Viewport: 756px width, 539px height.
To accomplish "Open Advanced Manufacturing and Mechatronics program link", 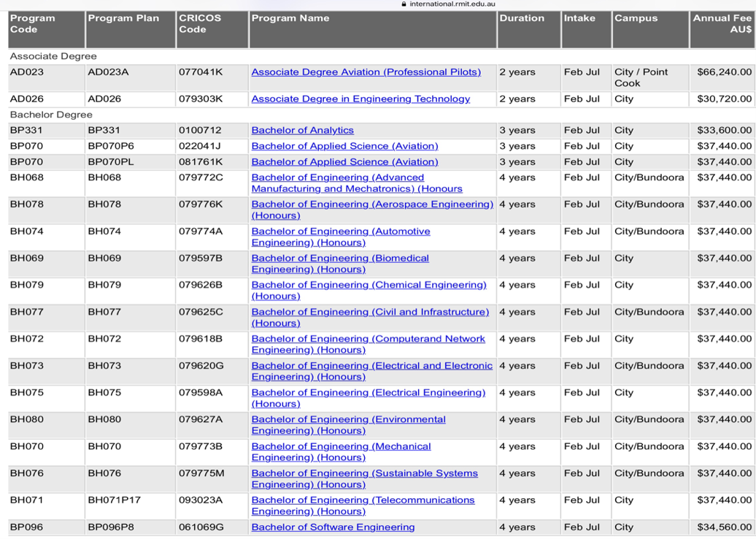I will tap(337, 177).
